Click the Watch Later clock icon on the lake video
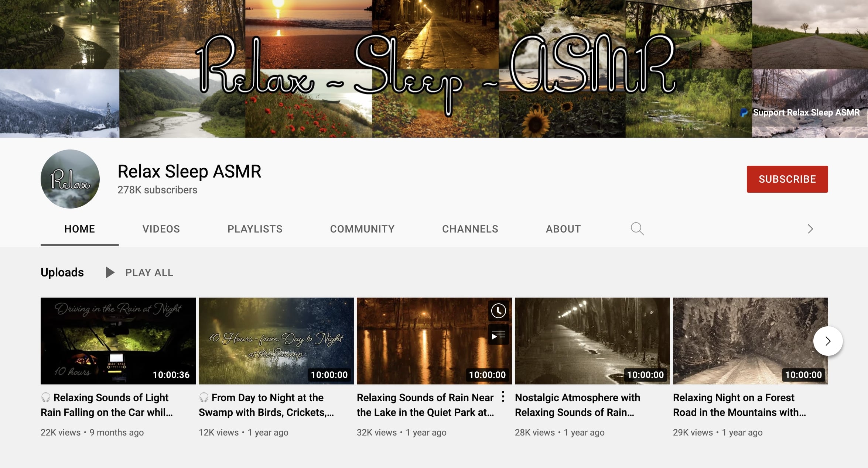 point(498,311)
